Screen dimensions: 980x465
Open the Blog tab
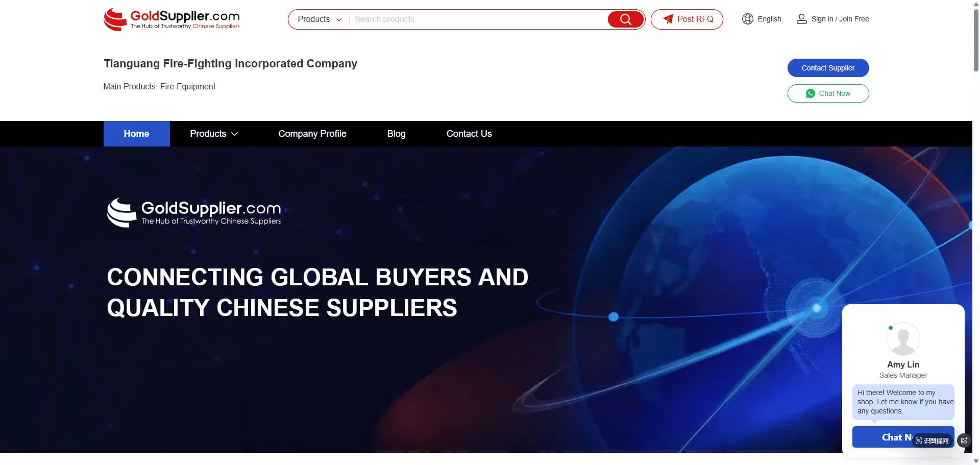(396, 134)
